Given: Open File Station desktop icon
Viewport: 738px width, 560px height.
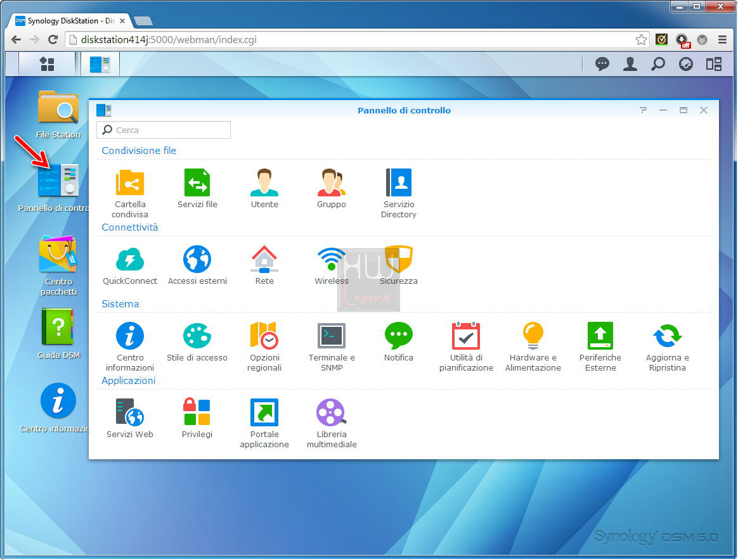Looking at the screenshot, I should click(x=58, y=115).
